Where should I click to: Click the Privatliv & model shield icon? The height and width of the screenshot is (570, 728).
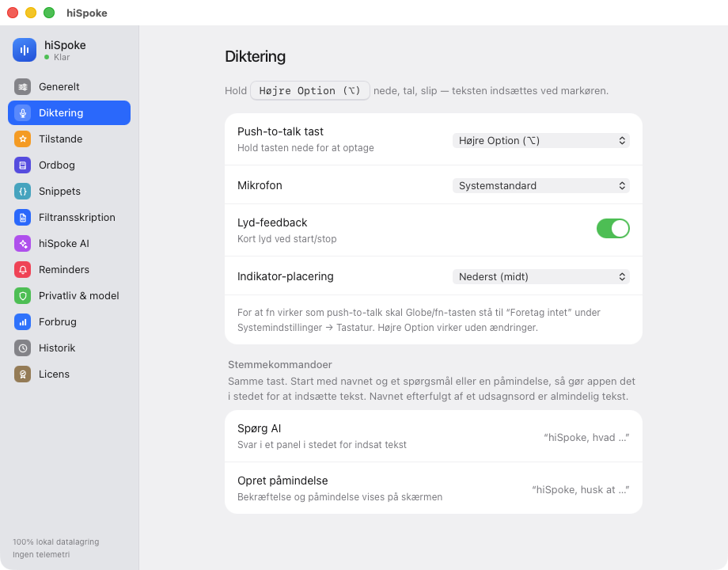coord(22,296)
